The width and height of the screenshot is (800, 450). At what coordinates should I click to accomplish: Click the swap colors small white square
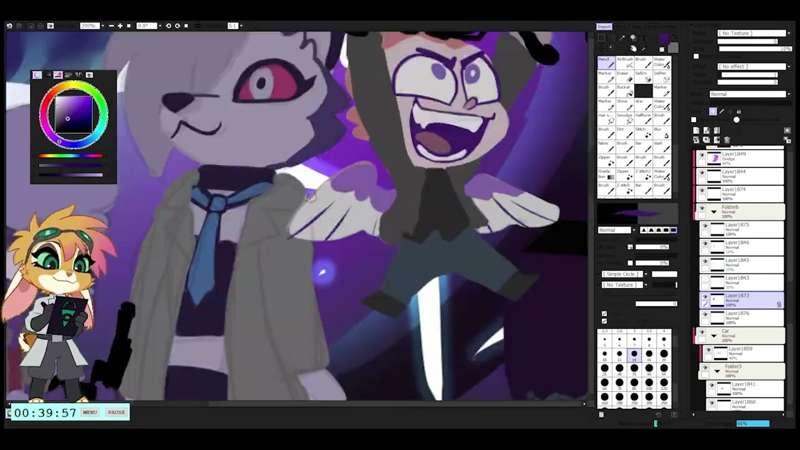(662, 49)
